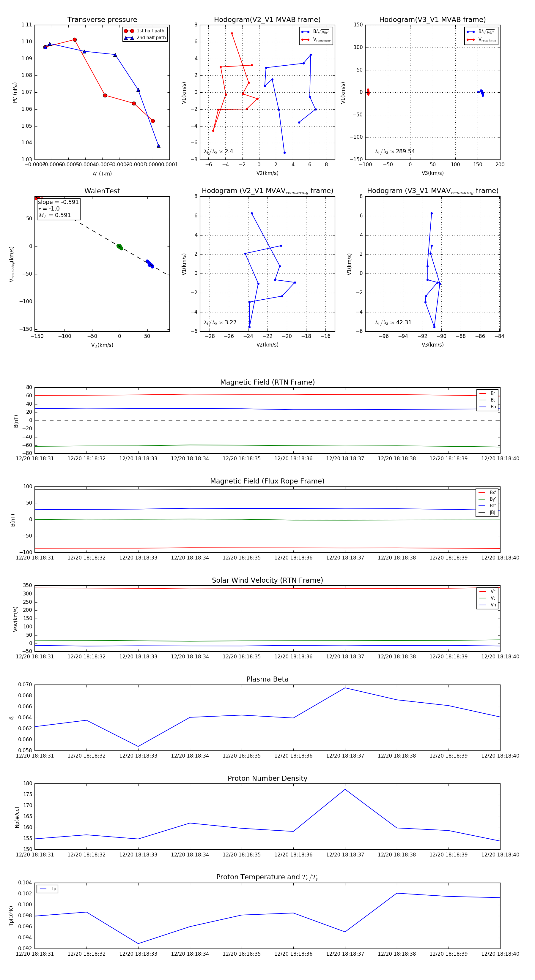Click the "Vsw(km/s)" y-axis label
This screenshot has height=980, width=535.
coord(15,619)
